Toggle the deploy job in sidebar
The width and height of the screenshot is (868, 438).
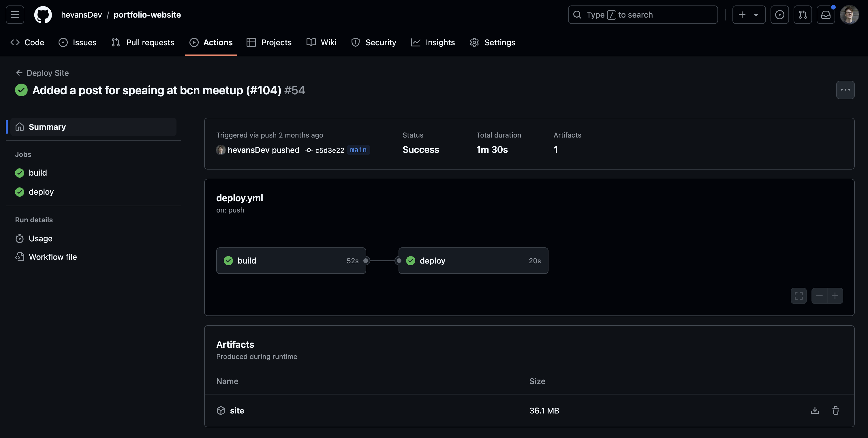point(41,192)
